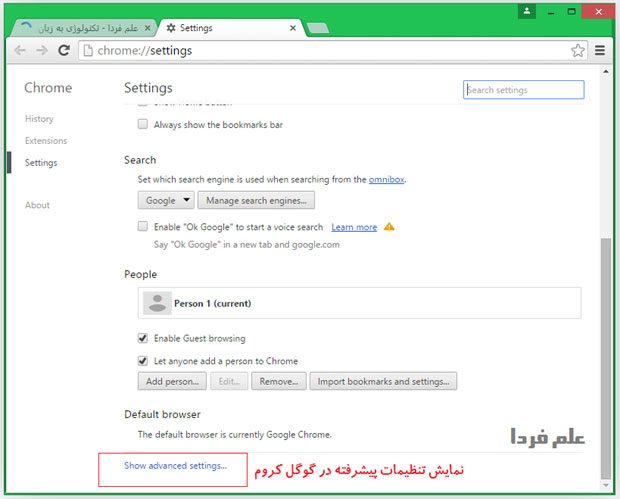Click the forward navigation arrow

42,50
